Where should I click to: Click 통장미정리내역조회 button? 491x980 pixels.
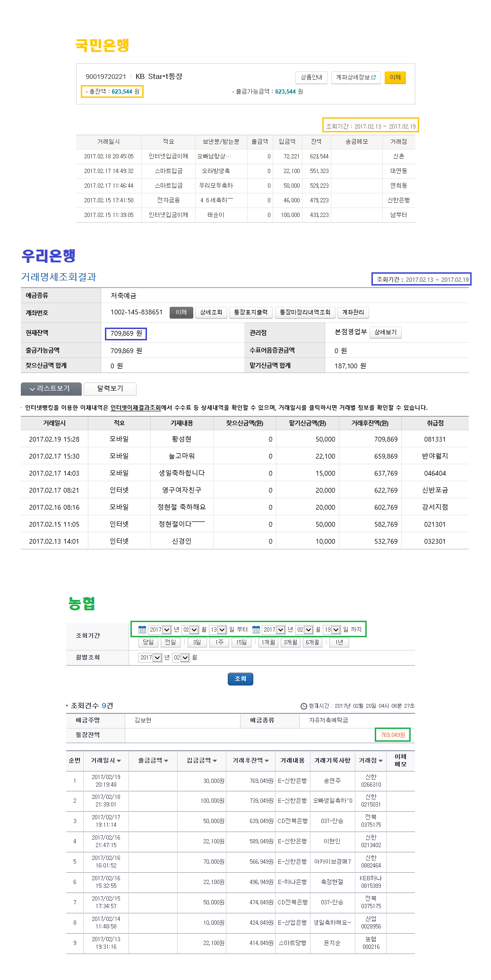(305, 312)
